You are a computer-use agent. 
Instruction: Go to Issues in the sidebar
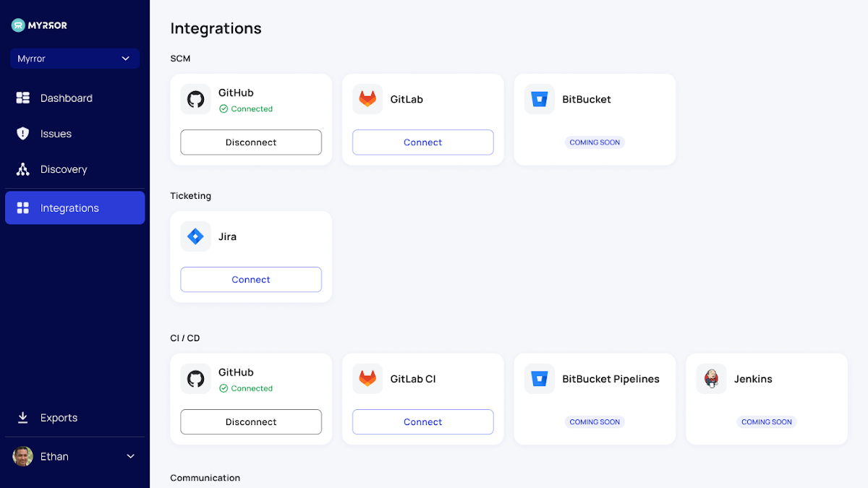tap(56, 134)
